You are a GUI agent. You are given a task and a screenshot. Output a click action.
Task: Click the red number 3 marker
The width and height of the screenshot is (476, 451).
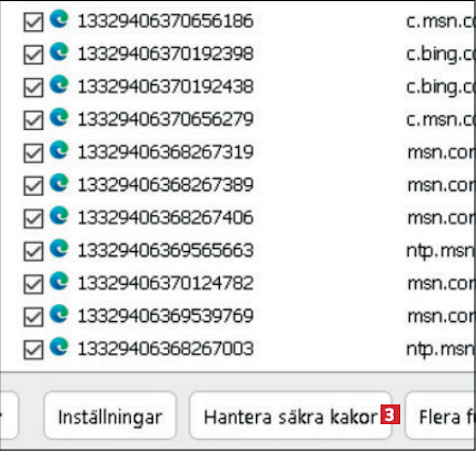390,414
